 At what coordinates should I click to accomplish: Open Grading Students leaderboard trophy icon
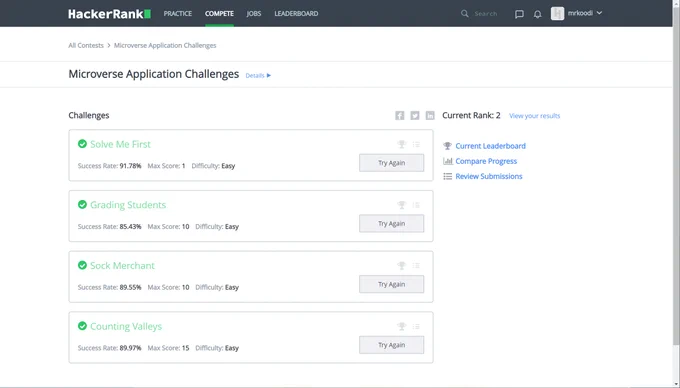pos(402,205)
